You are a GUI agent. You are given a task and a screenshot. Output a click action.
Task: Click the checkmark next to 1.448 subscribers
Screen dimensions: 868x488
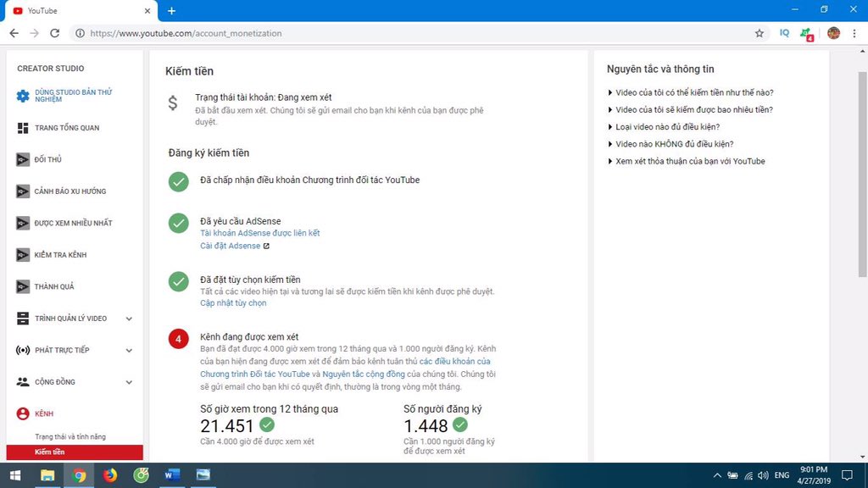point(460,425)
